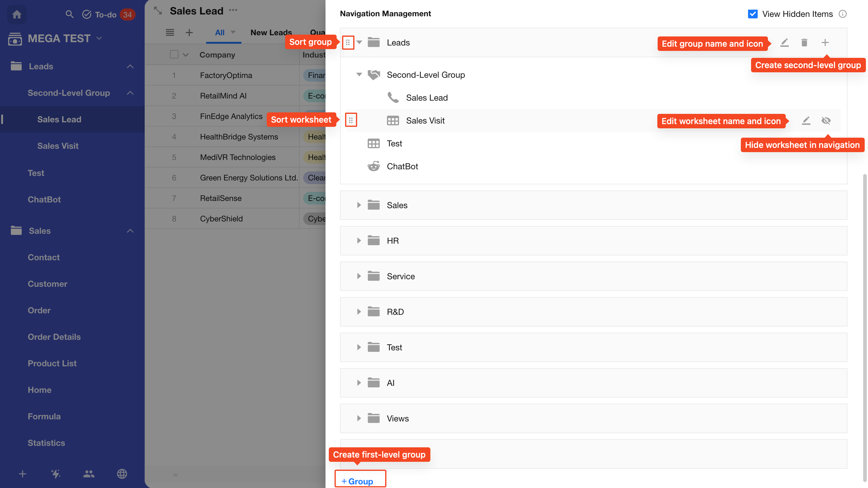Click the sort worksheet handle beside Sales Visit

point(351,120)
